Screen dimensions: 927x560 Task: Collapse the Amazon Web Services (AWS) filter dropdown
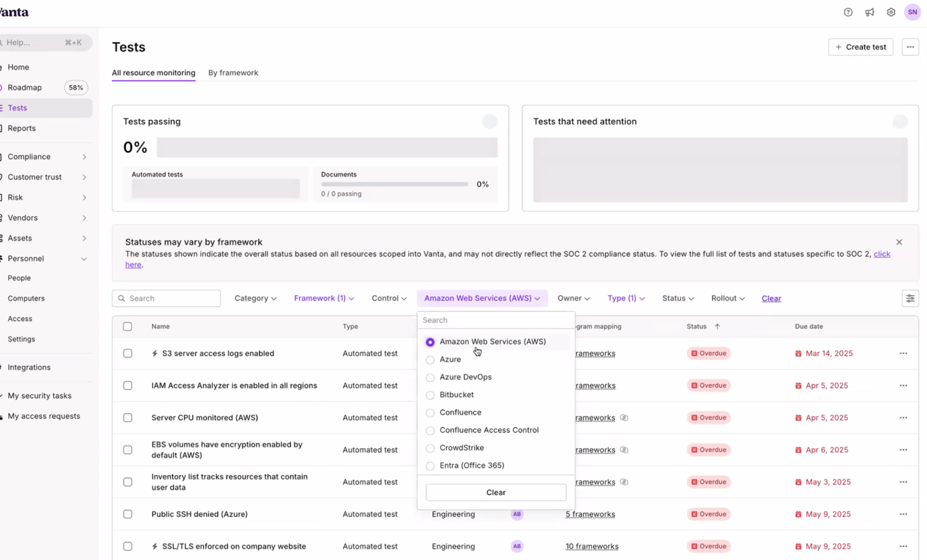pos(482,298)
